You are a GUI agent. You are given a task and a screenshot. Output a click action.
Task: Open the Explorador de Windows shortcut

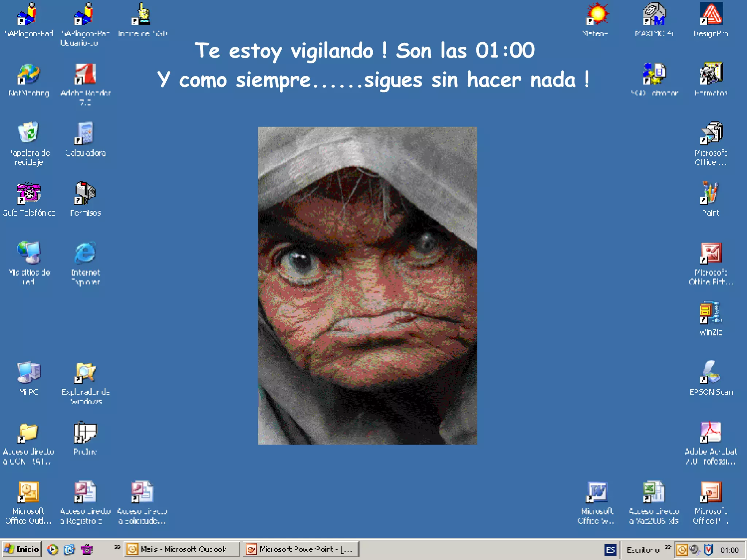click(x=85, y=373)
